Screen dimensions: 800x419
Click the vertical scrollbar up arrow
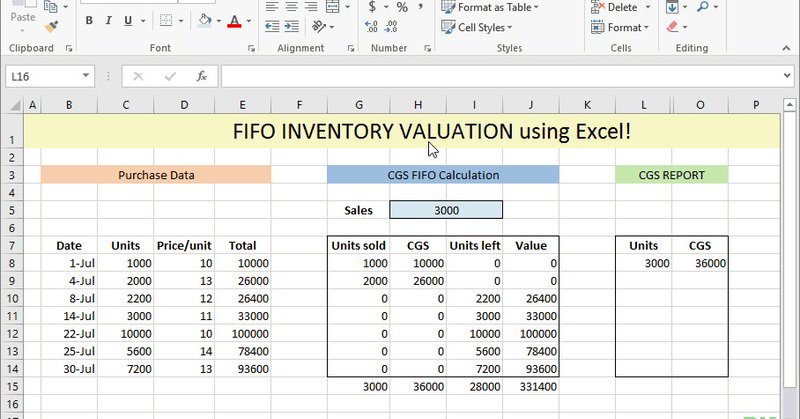coord(790,106)
